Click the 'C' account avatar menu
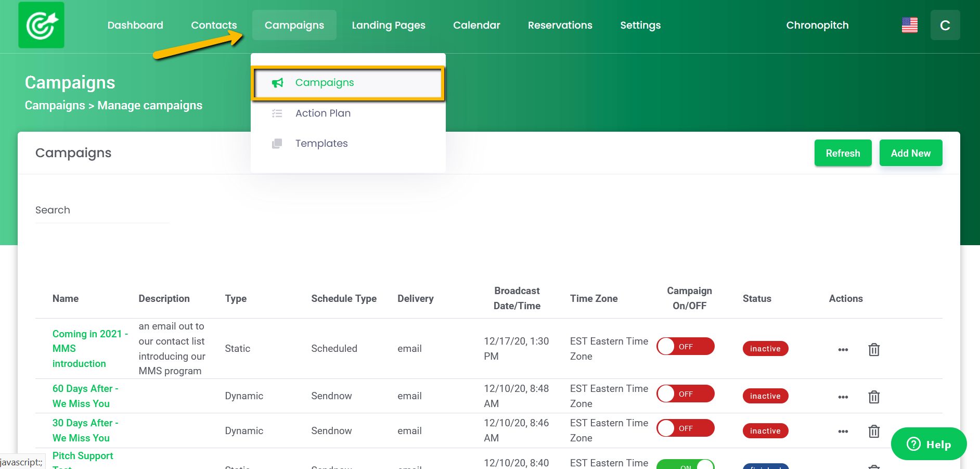 [945, 24]
